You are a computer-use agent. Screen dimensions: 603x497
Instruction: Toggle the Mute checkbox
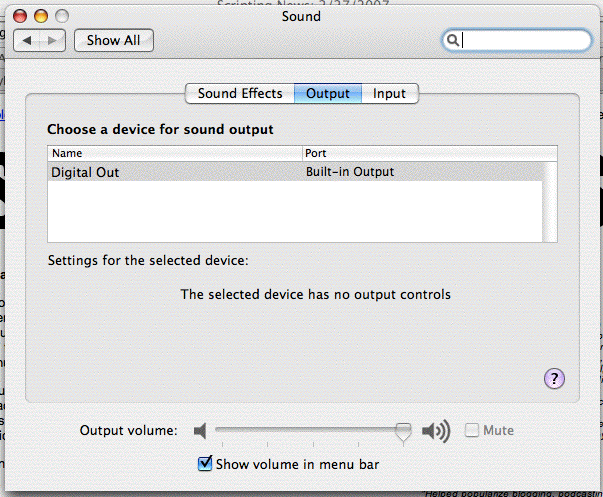coord(472,431)
